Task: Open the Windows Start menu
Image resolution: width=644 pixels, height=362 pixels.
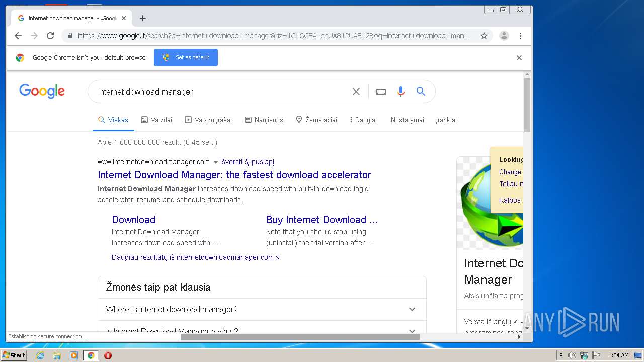Action: (x=14, y=355)
